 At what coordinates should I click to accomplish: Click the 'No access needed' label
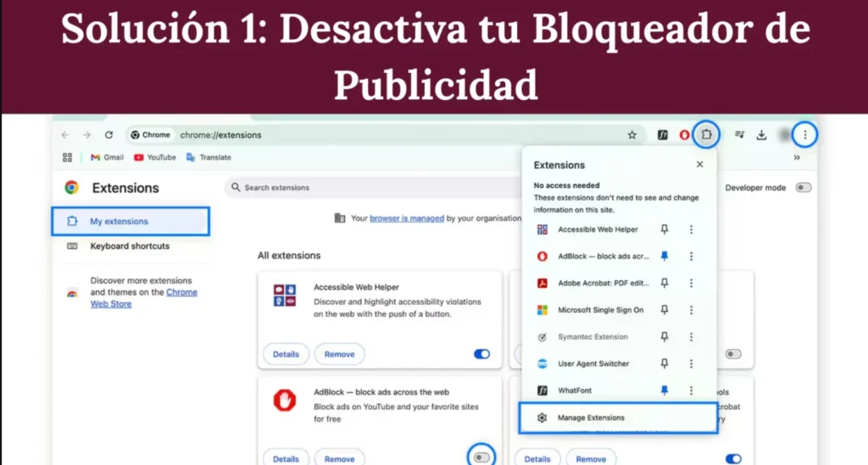[566, 185]
